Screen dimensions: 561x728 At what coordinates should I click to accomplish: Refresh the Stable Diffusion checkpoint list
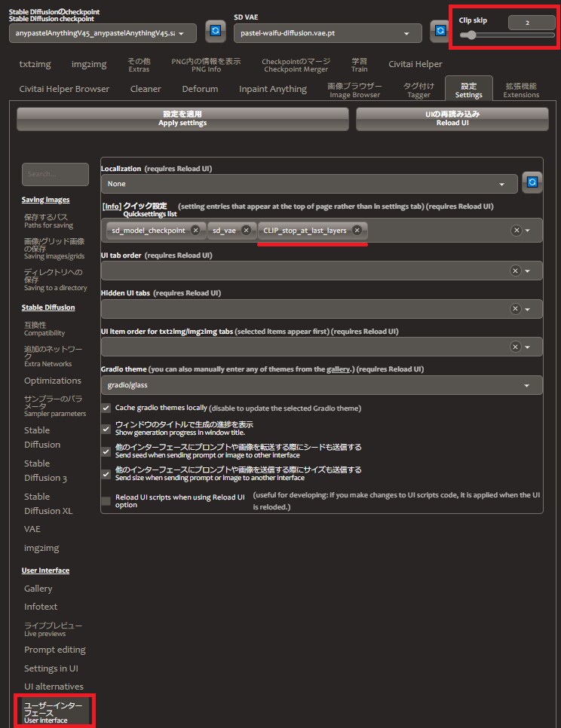pos(216,32)
